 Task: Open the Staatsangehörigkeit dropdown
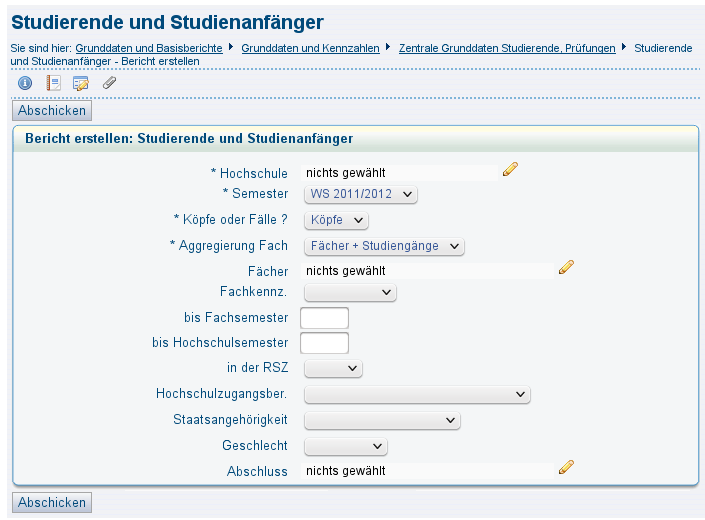(x=382, y=420)
